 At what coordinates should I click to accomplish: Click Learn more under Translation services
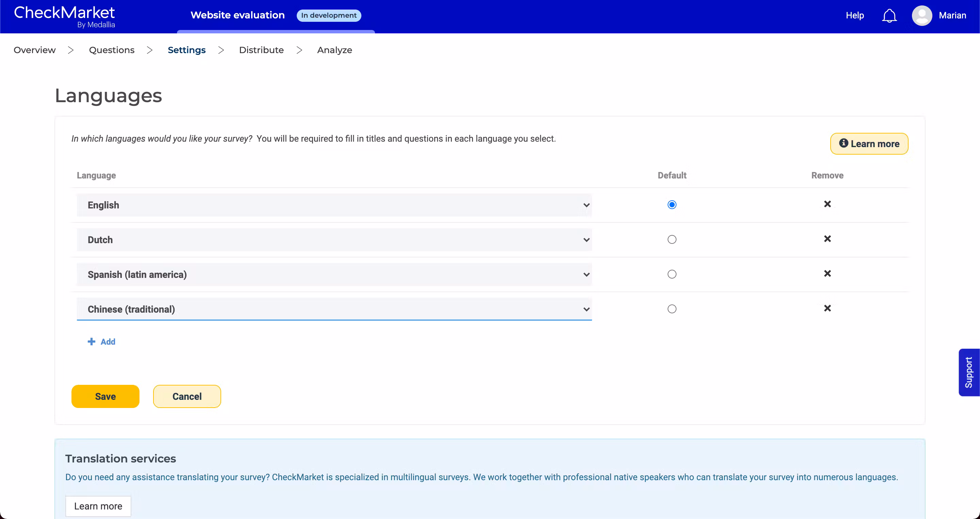[x=98, y=506]
